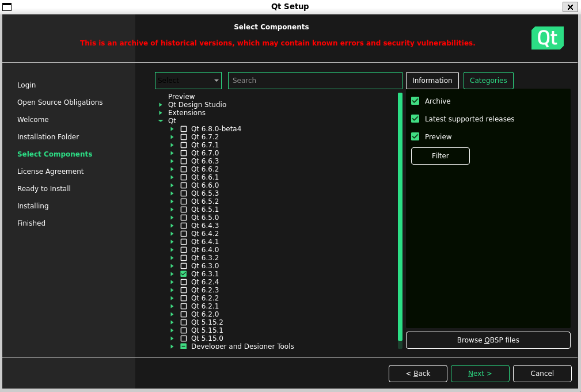Select the Qt 6.3.2 row text
The image size is (581, 392).
tap(205, 258)
